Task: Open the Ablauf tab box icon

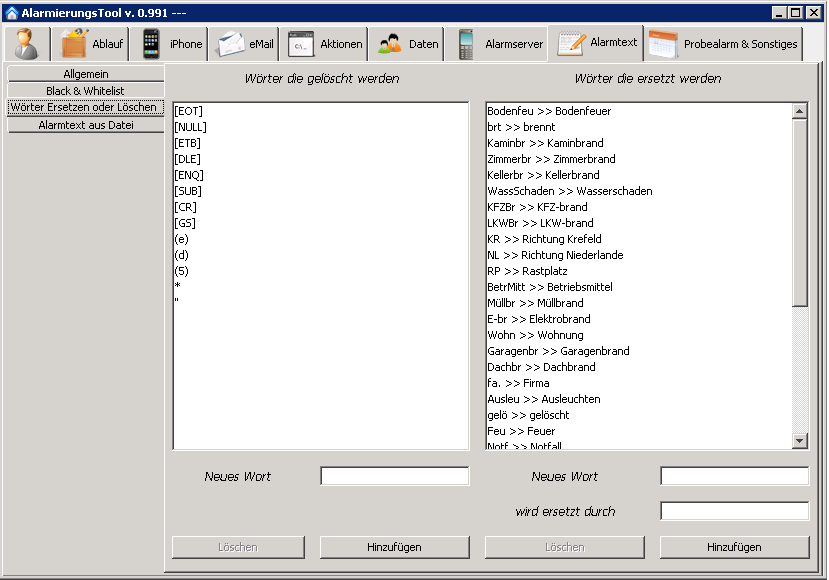Action: click(75, 44)
